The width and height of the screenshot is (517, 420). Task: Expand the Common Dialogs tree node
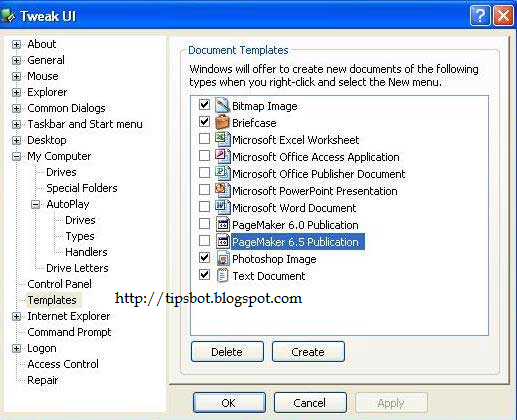(x=16, y=108)
